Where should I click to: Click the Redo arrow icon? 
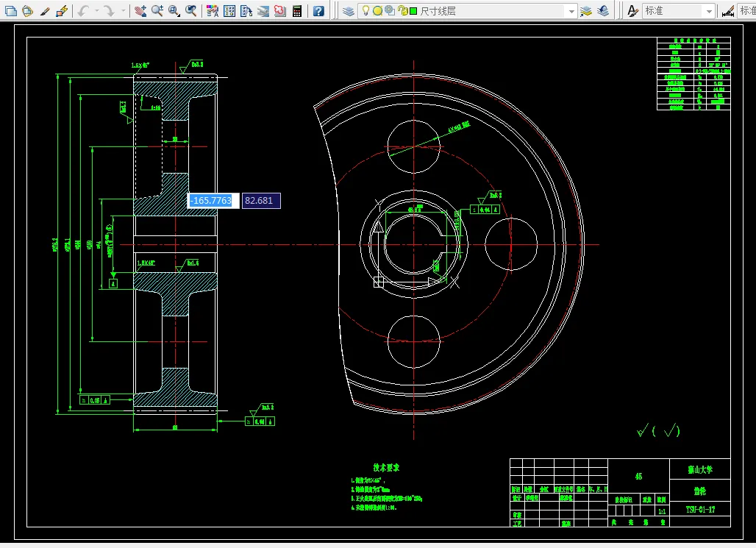[110, 10]
